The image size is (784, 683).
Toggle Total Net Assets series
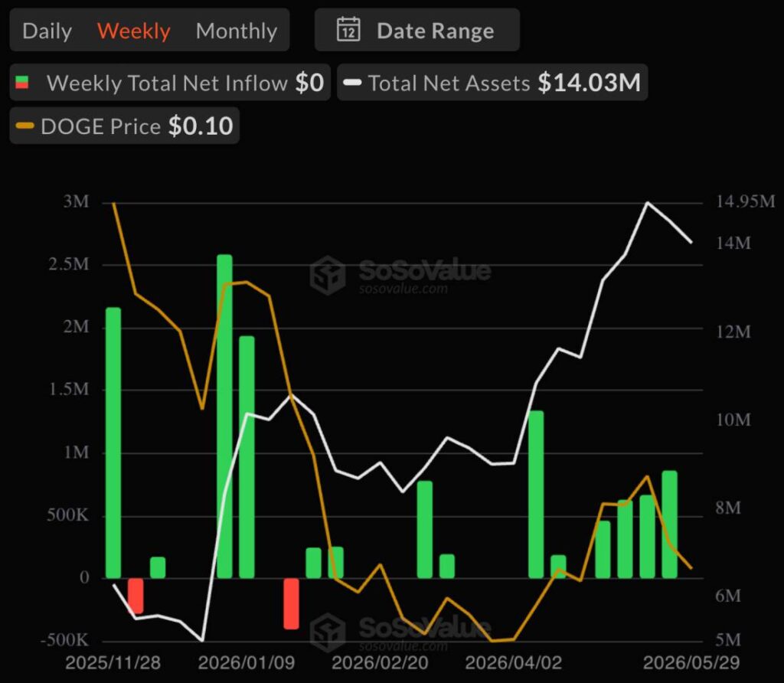[x=492, y=83]
